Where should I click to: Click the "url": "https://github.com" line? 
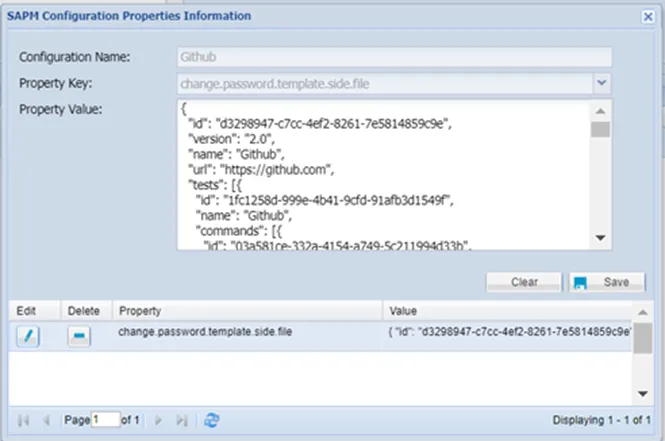coord(261,170)
